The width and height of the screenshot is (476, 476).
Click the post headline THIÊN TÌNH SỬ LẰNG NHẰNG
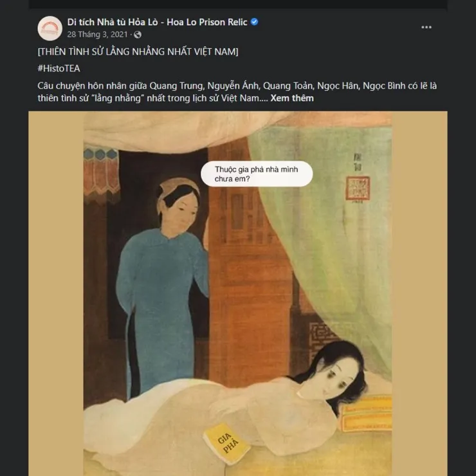pyautogui.click(x=138, y=51)
